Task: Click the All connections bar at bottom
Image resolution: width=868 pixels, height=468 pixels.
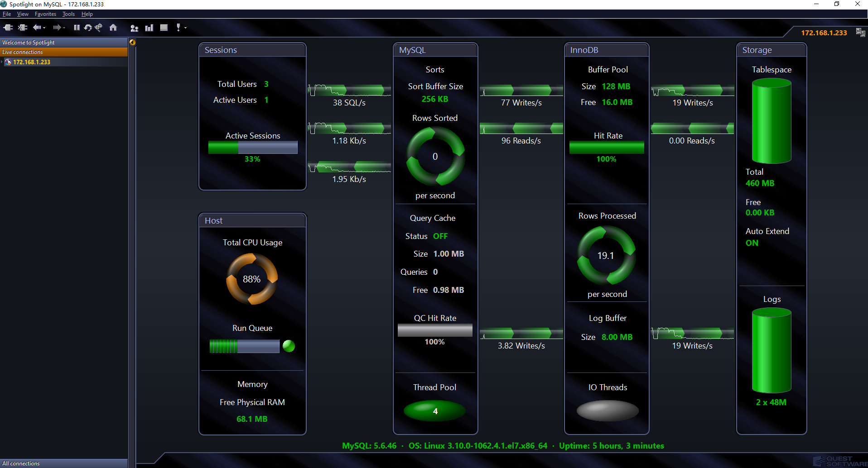Action: [64, 463]
